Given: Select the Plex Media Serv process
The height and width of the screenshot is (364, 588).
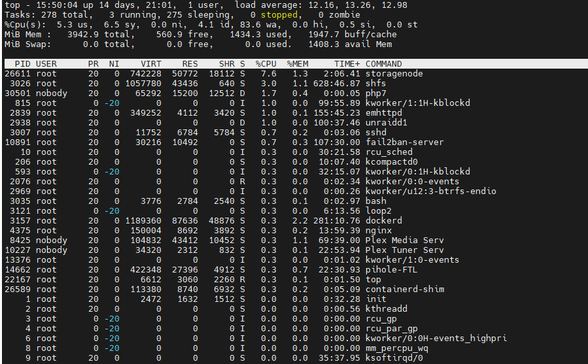Looking at the screenshot, I should coord(405,240).
